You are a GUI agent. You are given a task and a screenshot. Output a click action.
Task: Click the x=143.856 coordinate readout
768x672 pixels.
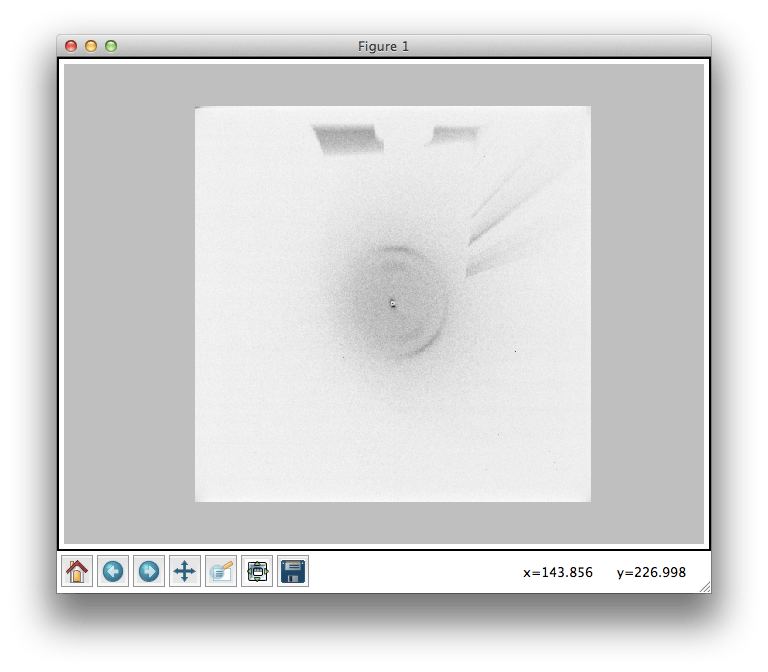click(x=558, y=572)
